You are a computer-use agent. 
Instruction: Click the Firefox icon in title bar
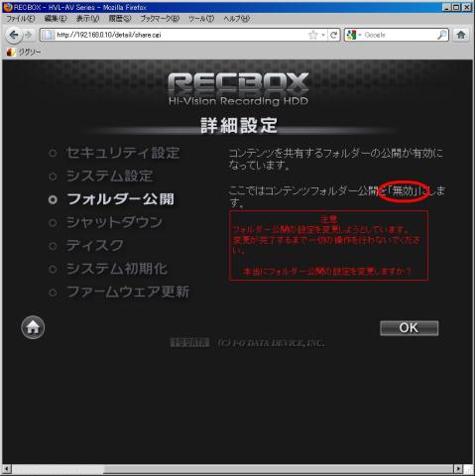click(x=8, y=7)
